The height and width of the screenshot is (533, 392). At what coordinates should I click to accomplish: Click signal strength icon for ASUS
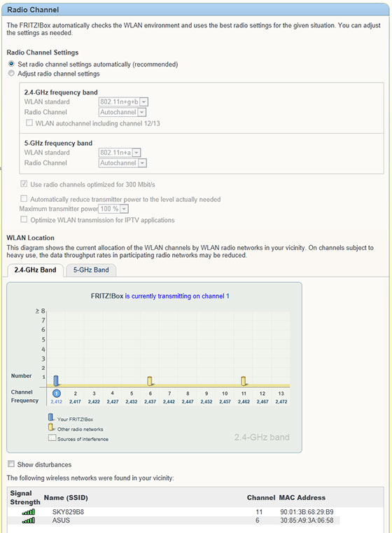(29, 520)
